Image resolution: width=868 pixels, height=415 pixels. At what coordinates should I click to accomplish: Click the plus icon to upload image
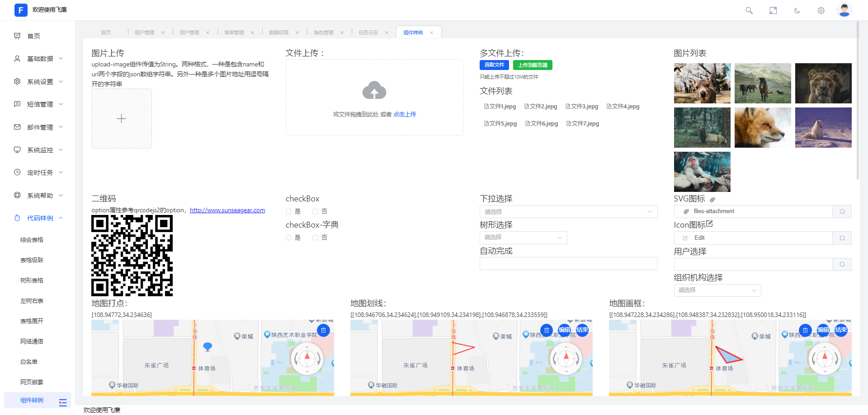coord(121,119)
